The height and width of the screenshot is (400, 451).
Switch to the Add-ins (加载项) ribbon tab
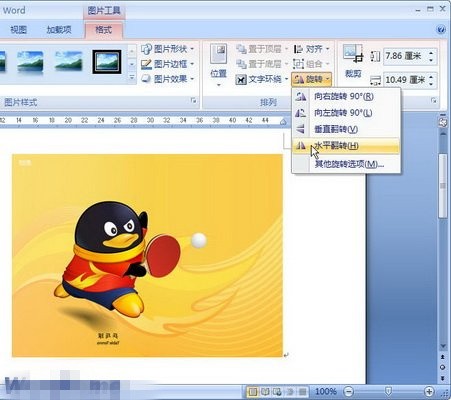tap(59, 30)
